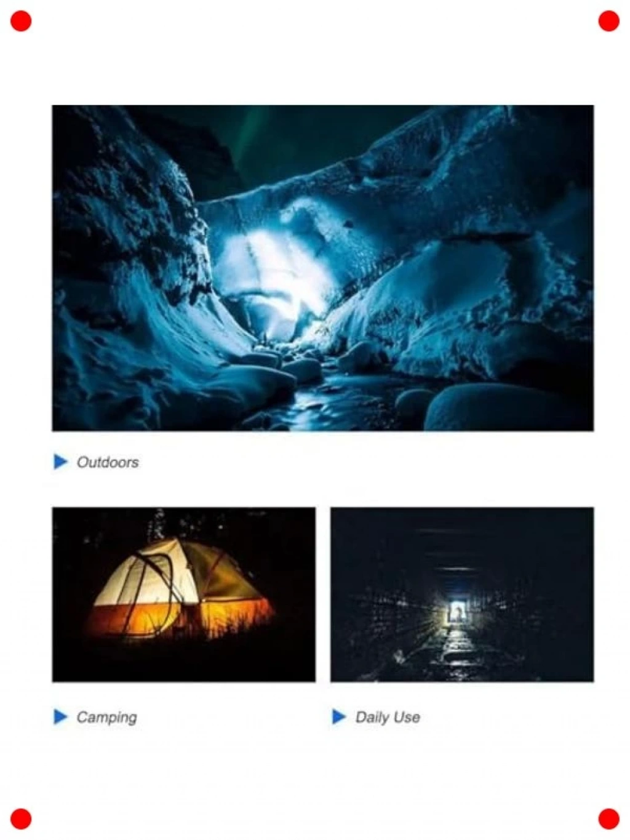Image resolution: width=630 pixels, height=840 pixels.
Task: Click the red dot in the bottom-right corner
Action: (609, 819)
